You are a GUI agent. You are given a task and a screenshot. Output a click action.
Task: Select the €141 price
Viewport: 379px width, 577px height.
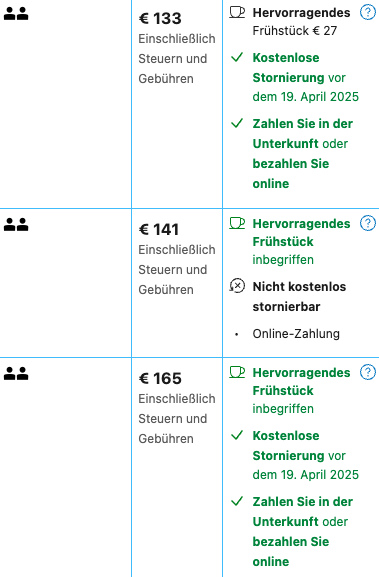(159, 230)
